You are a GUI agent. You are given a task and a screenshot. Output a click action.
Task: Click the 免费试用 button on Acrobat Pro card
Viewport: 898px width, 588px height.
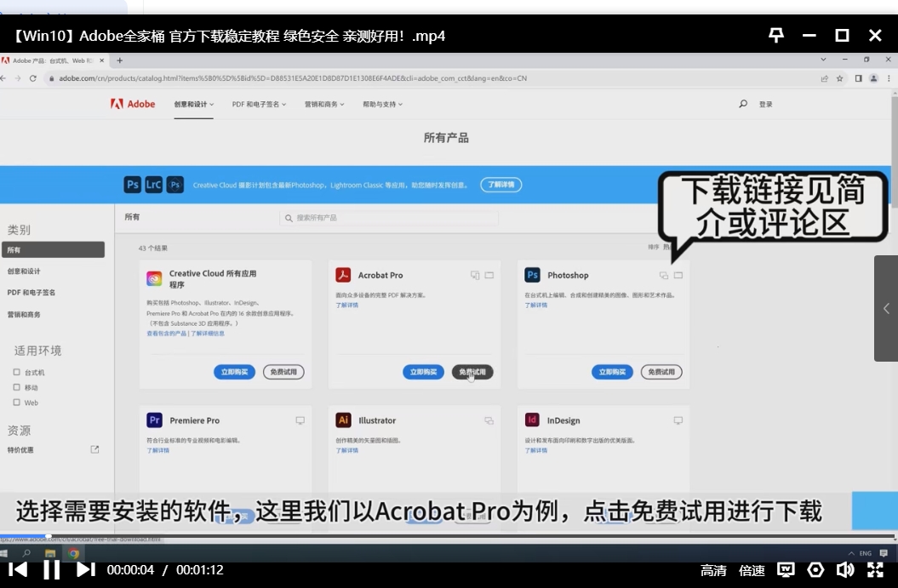pyautogui.click(x=472, y=372)
